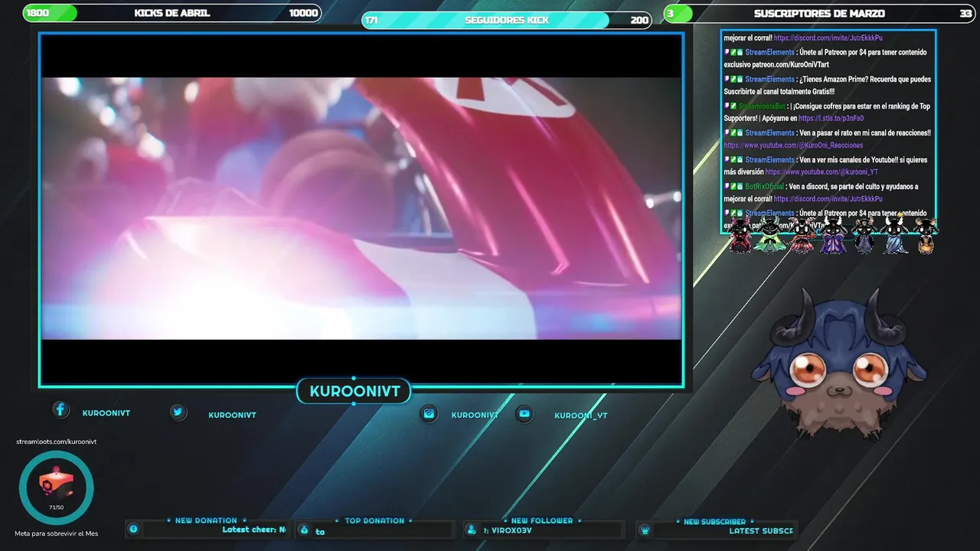Screen dimensions: 980x551
Task: Click the money bag icon under Top Donation
Action: (304, 530)
